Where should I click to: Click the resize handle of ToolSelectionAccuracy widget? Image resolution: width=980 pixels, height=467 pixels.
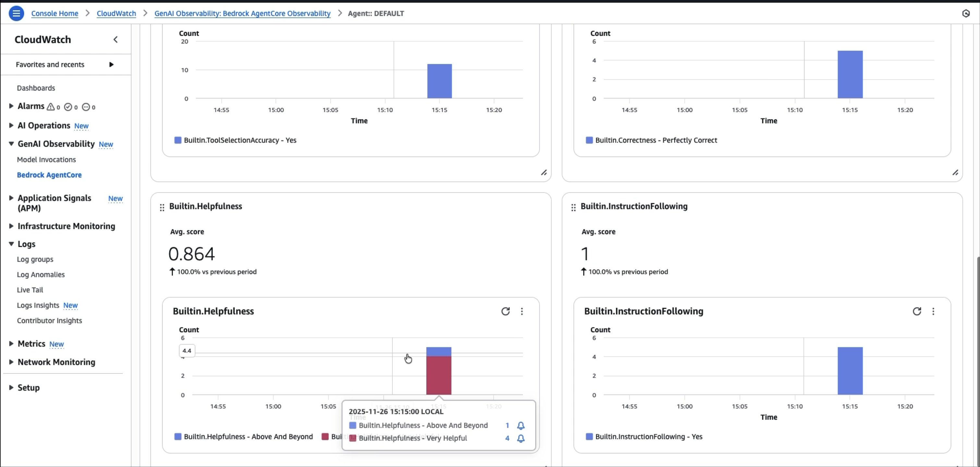pyautogui.click(x=544, y=173)
